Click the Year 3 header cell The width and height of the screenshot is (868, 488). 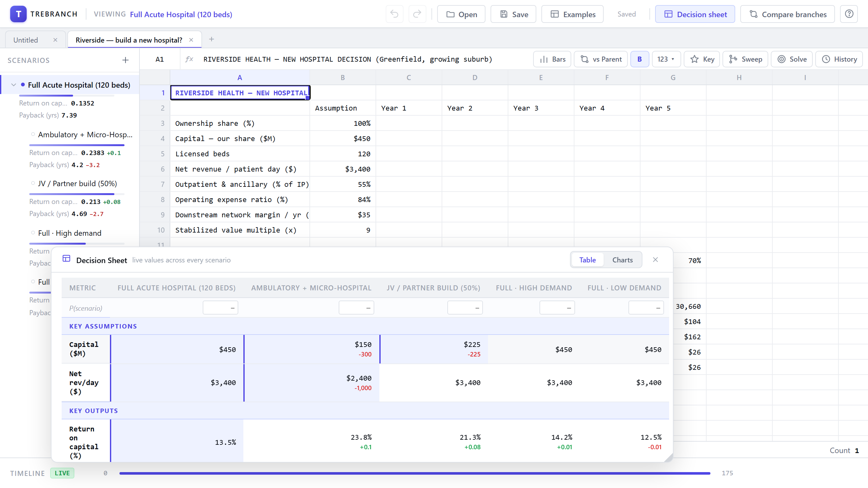point(540,108)
